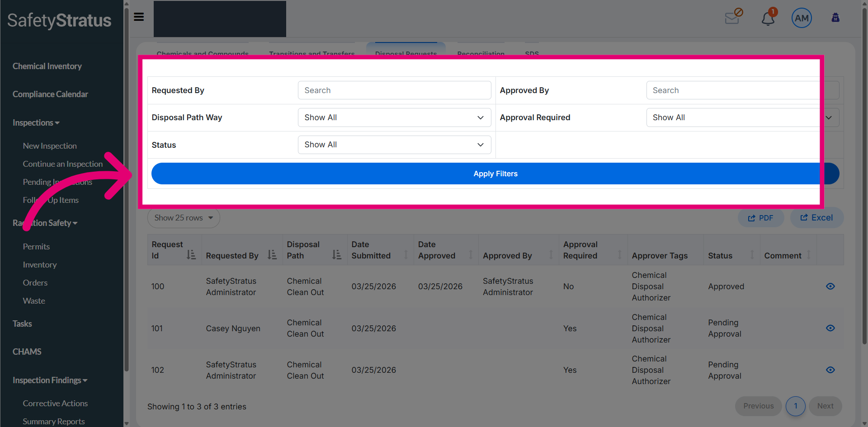This screenshot has height=427, width=868.
Task: Open the Disposal Path Way dropdown
Action: point(394,117)
